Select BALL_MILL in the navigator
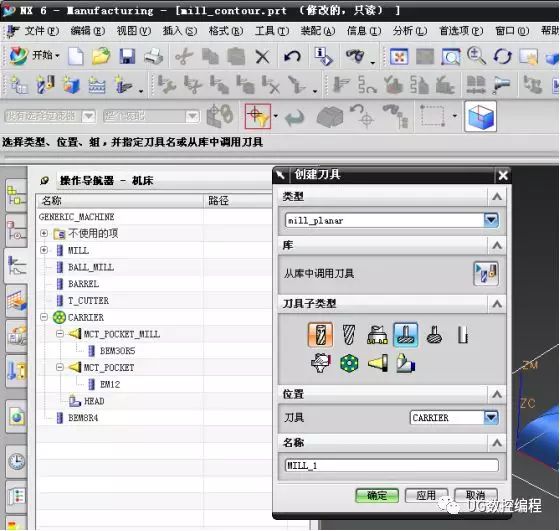560x531 pixels. coord(91,267)
